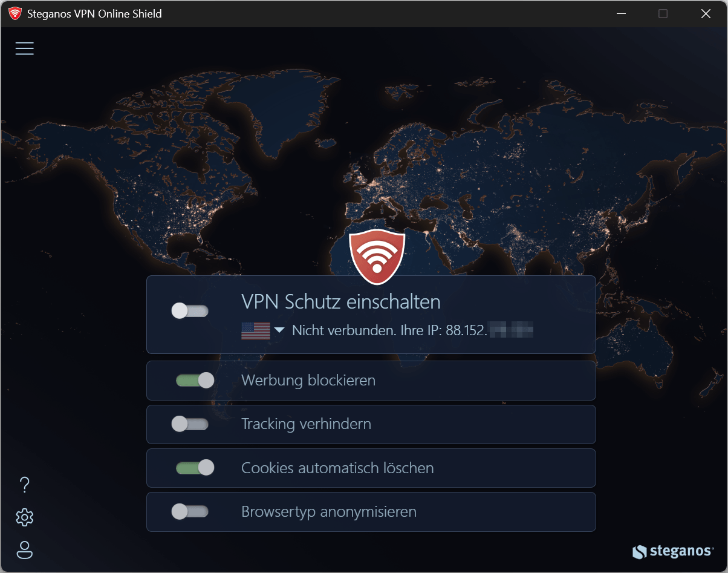Viewport: 728px width, 573px height.
Task: Click the American flag icon
Action: (x=256, y=330)
